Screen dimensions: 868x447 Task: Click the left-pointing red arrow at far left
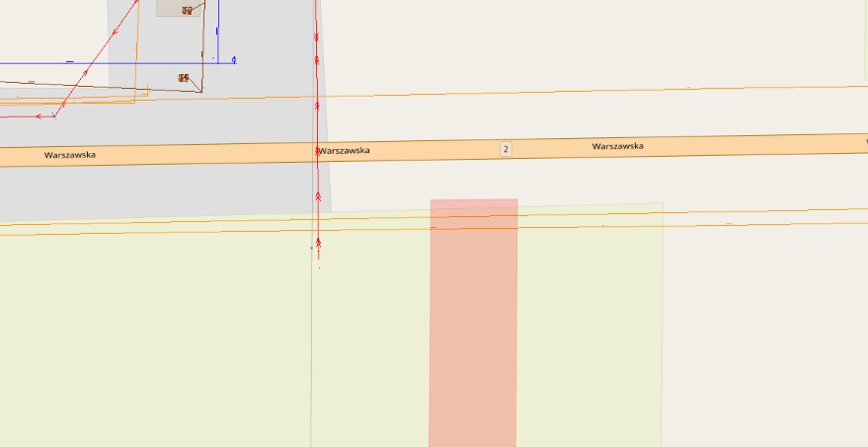coord(39,115)
